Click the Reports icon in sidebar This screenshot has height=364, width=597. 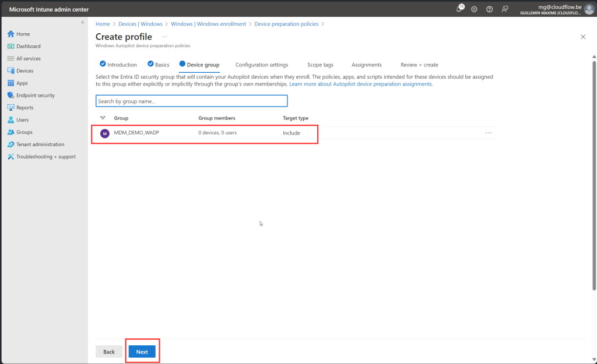point(10,107)
